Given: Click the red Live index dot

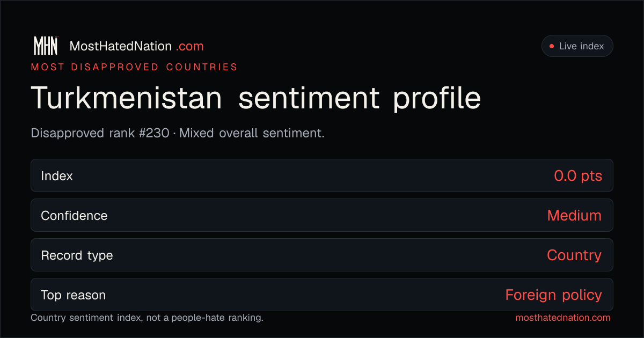Looking at the screenshot, I should pyautogui.click(x=552, y=46).
